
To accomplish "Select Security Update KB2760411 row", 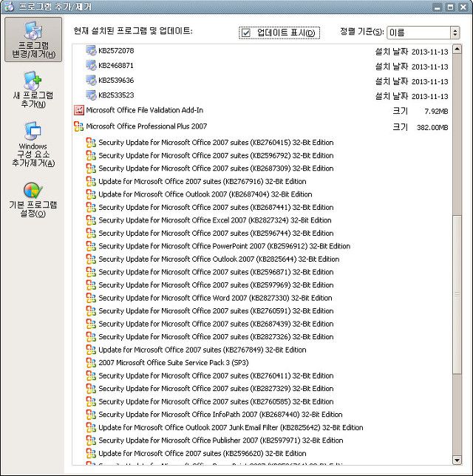I will (216, 375).
